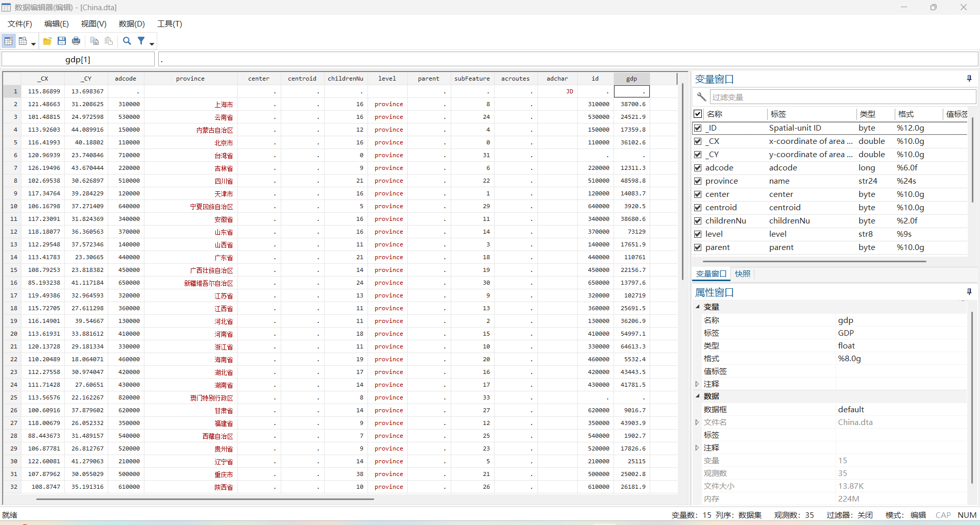Open the filter dropdown arrow
980x525 pixels.
152,43
